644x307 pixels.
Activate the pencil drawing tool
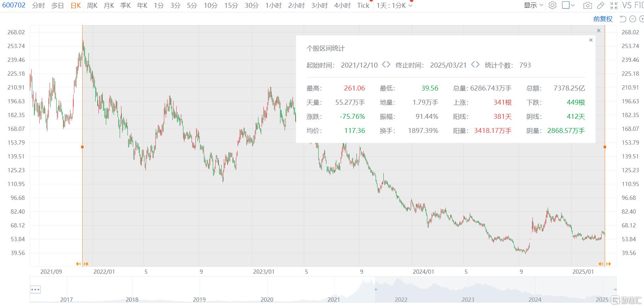(601, 5)
